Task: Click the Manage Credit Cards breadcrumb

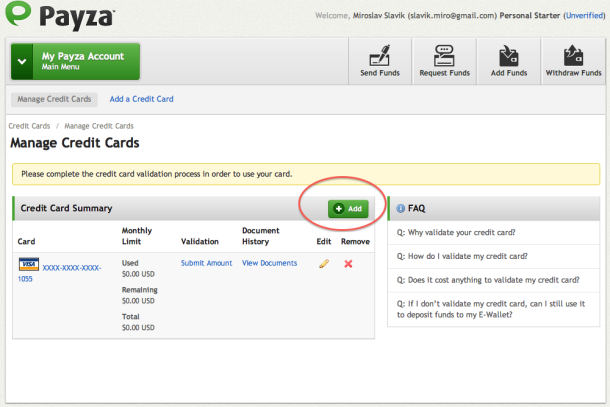Action: pyautogui.click(x=99, y=126)
